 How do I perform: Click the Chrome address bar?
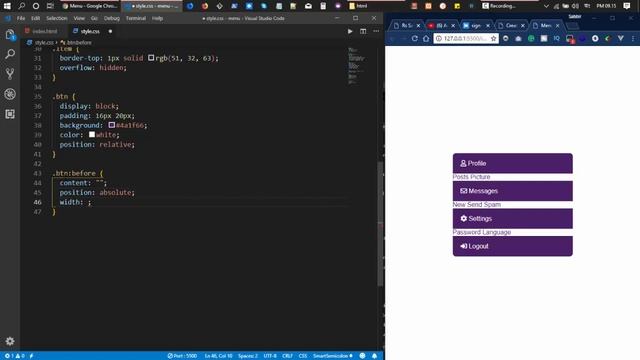pyautogui.click(x=465, y=38)
